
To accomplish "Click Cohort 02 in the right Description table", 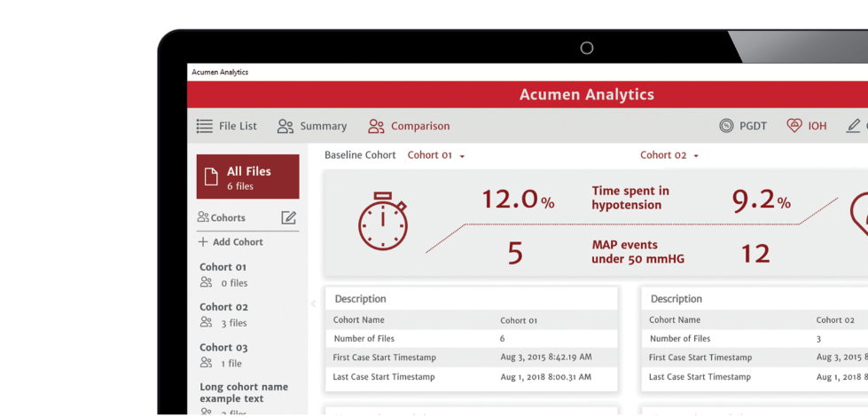I will click(x=835, y=320).
